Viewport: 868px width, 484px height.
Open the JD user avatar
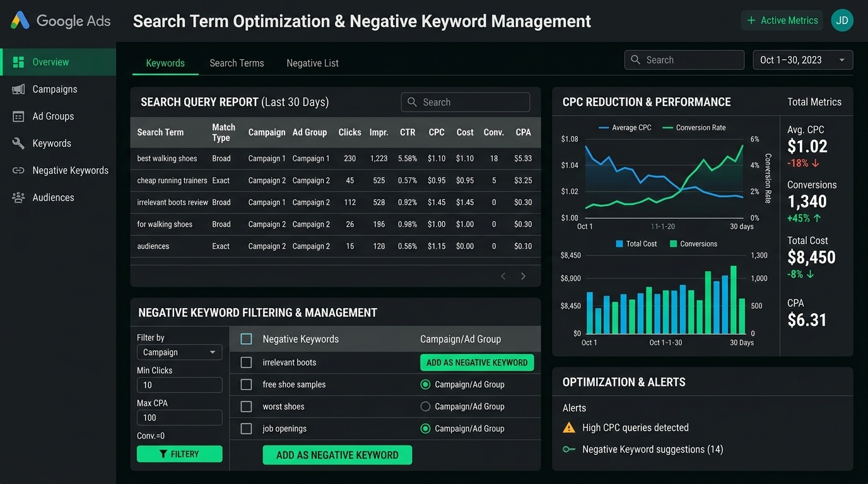[842, 20]
